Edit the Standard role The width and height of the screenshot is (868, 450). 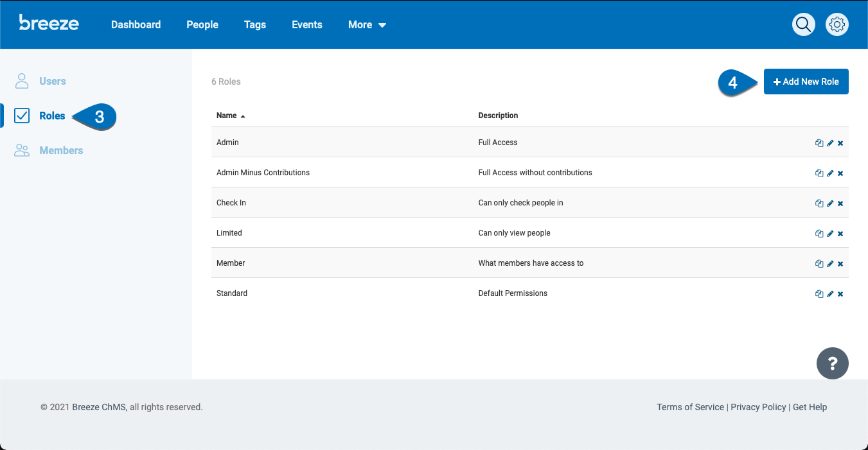pos(830,294)
